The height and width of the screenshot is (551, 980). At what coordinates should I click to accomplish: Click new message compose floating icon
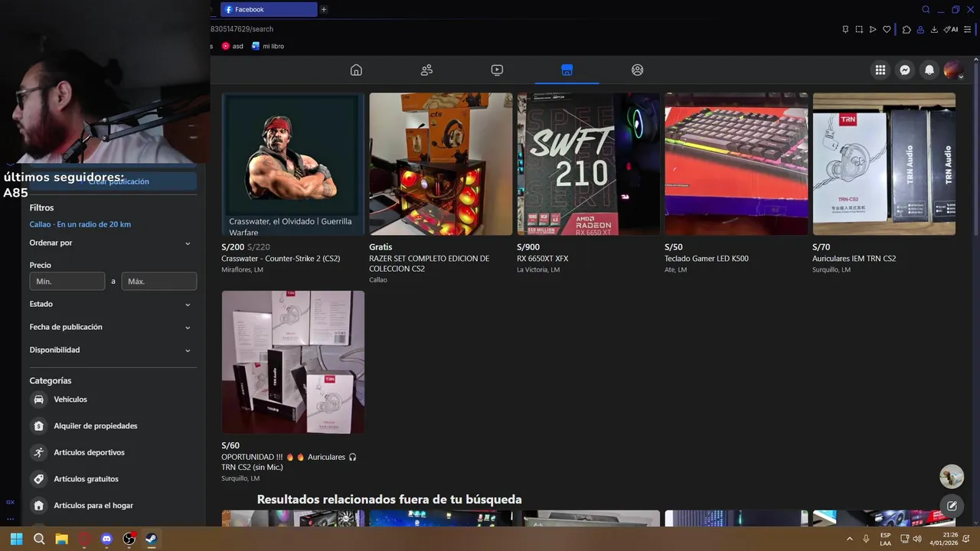(952, 506)
